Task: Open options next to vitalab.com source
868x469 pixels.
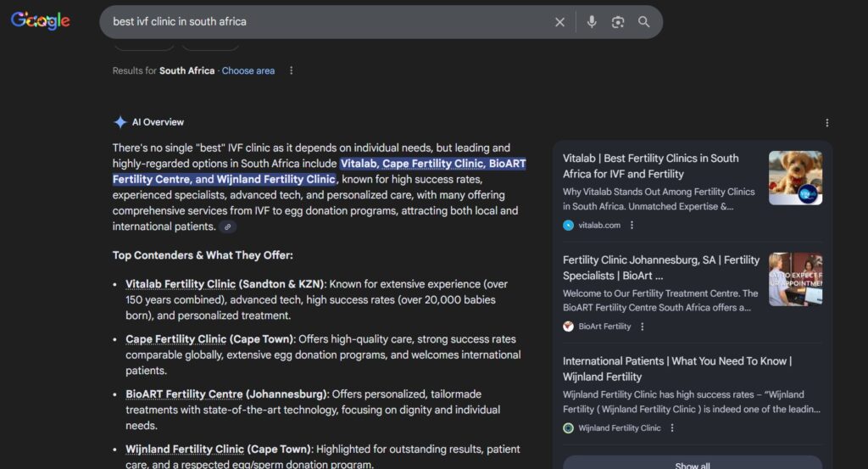Action: point(632,225)
